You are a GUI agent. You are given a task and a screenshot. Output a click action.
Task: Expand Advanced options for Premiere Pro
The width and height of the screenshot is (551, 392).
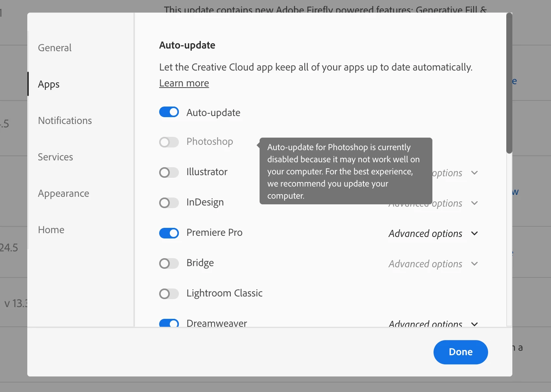pos(433,234)
